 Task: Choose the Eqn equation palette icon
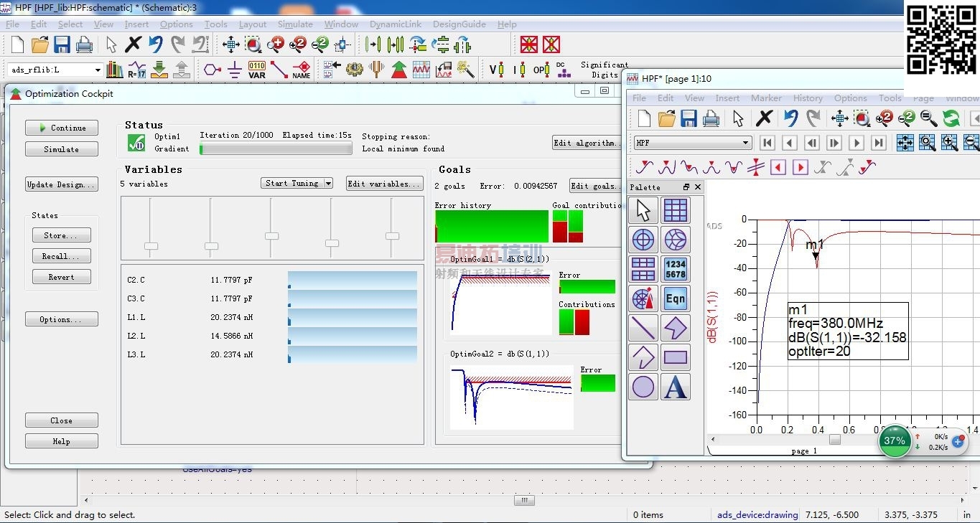pyautogui.click(x=676, y=298)
